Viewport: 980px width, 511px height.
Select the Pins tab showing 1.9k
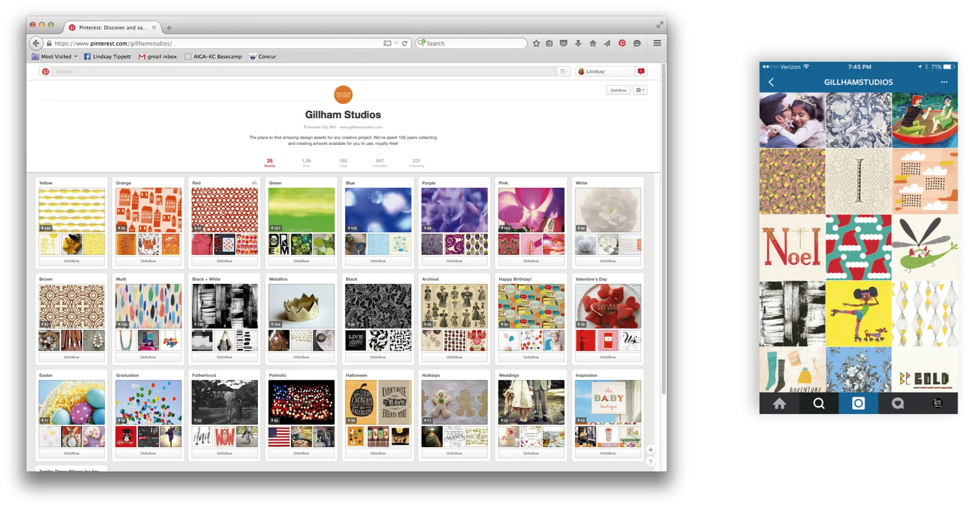pos(306,163)
